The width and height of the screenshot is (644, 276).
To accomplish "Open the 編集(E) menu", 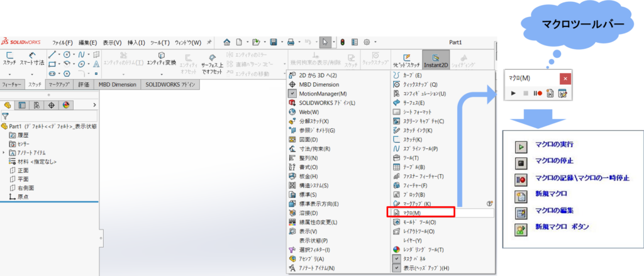I will click(87, 42).
